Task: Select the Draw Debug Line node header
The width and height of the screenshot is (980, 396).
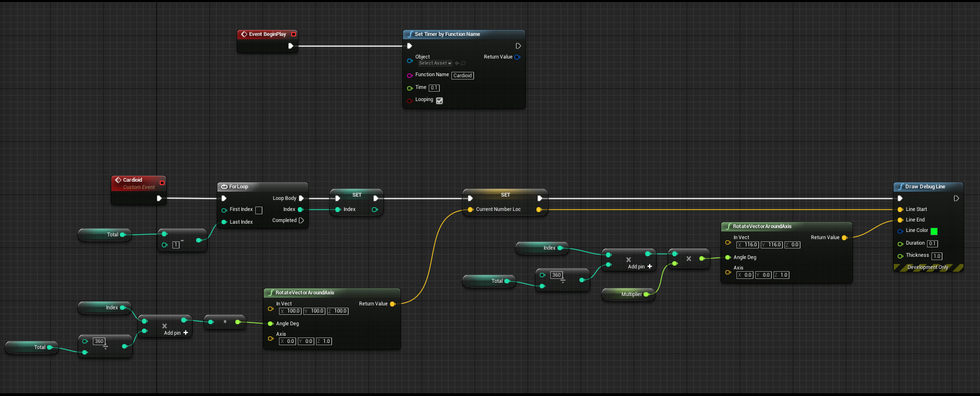Action: tap(928, 187)
